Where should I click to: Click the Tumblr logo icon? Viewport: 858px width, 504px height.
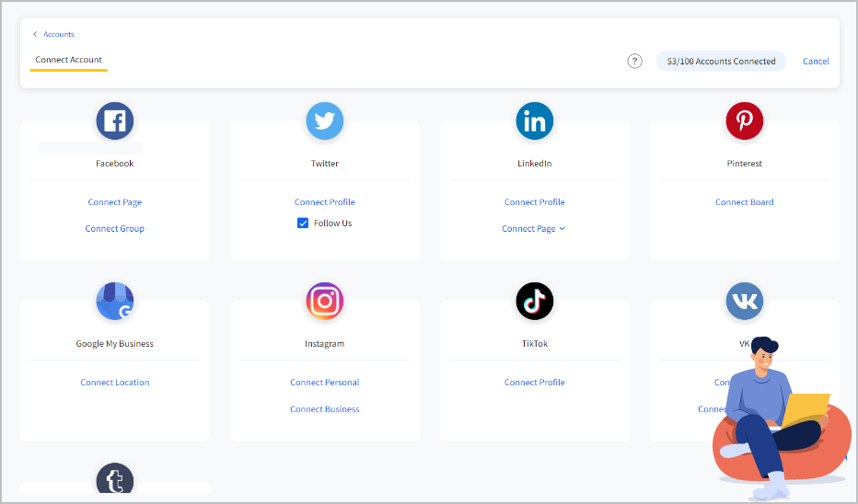click(x=115, y=479)
